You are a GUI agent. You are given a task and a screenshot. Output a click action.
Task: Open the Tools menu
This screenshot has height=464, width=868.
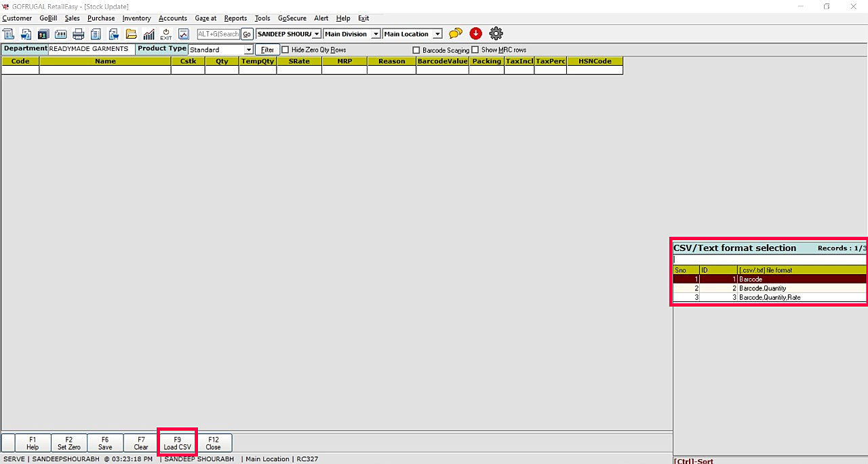click(262, 18)
